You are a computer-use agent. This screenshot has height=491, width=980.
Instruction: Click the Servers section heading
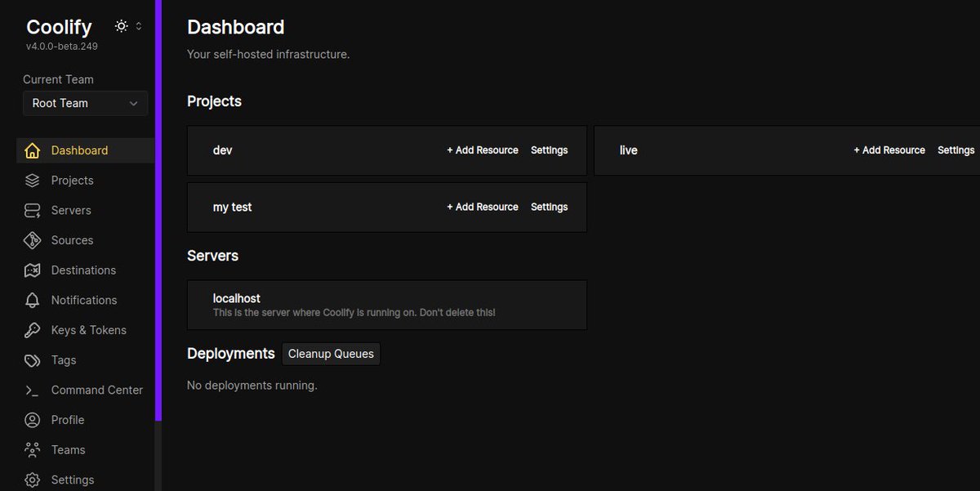(212, 256)
